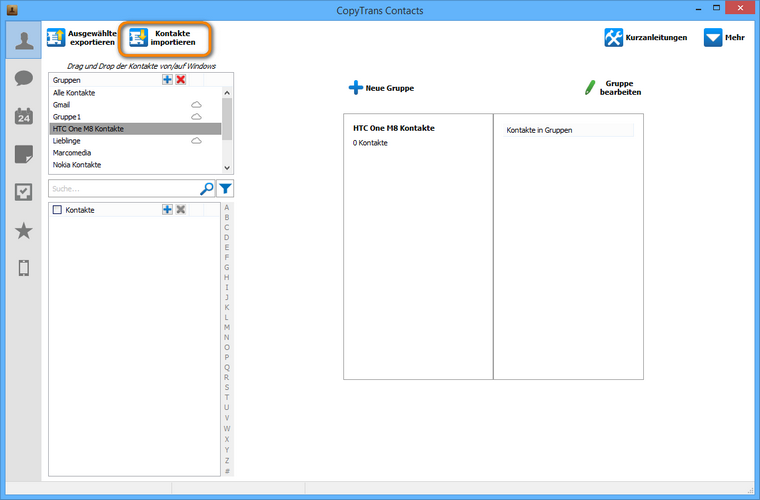Image resolution: width=760 pixels, height=500 pixels.
Task: Jump to letter Z in index
Action: click(226, 460)
